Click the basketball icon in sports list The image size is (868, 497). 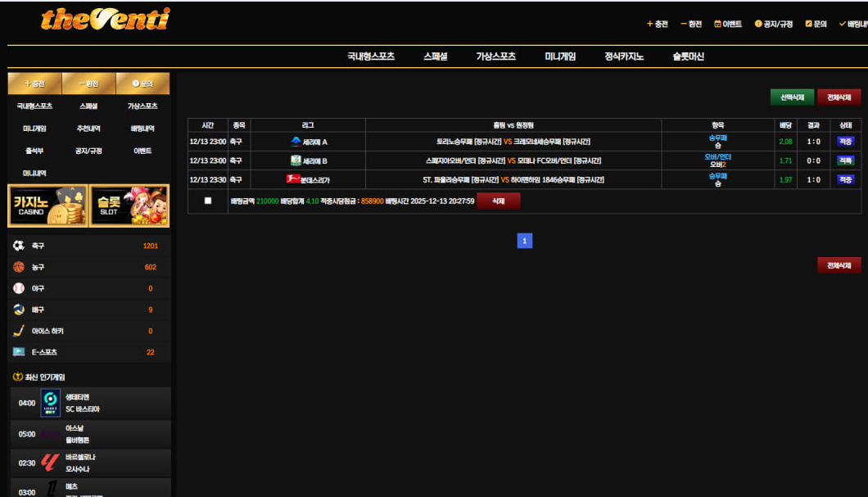point(19,267)
